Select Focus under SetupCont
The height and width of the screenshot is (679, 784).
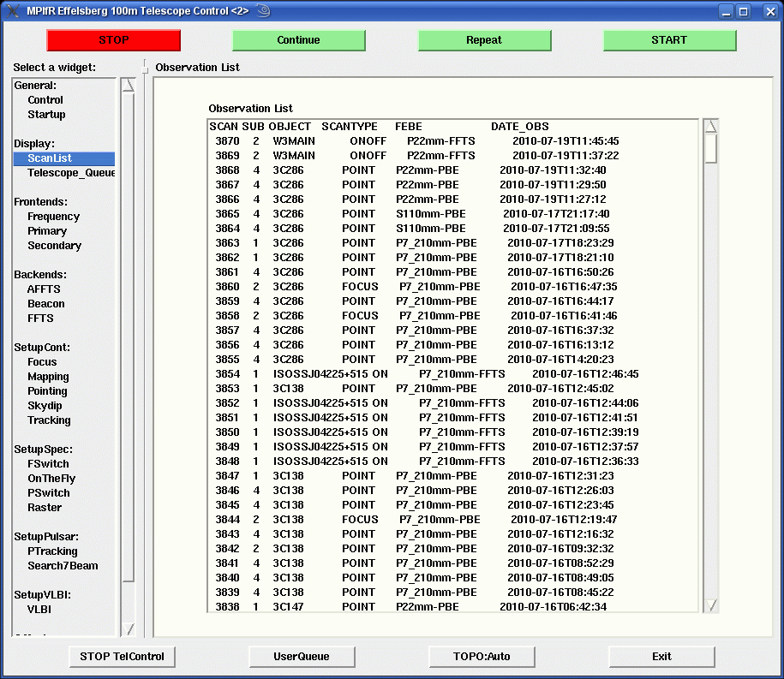[42, 361]
